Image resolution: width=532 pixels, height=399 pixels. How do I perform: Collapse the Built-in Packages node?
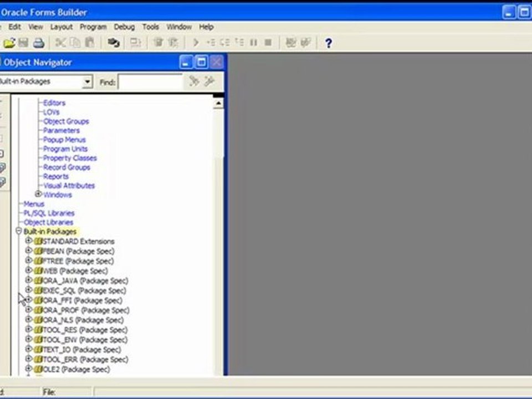pos(19,231)
